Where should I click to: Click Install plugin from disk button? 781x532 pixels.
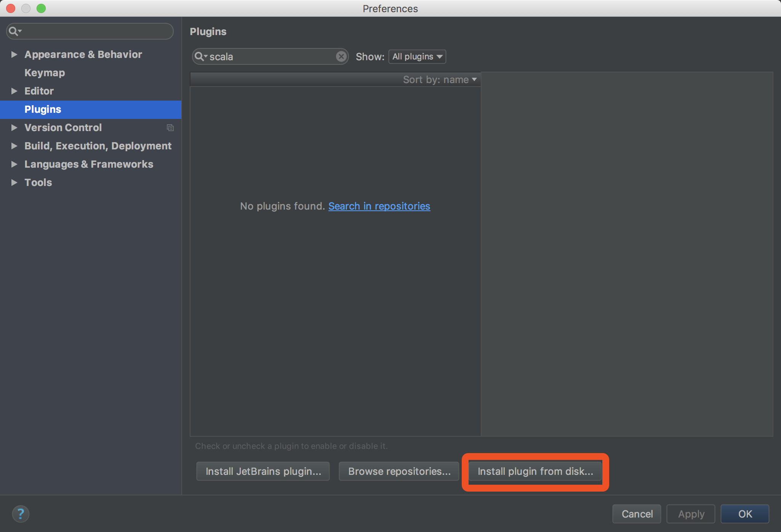[535, 471]
